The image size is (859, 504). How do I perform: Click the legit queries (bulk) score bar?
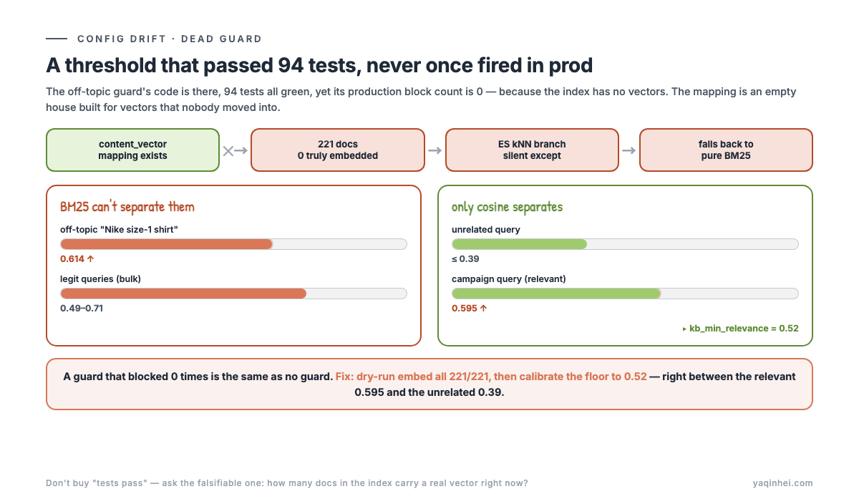pos(233,293)
